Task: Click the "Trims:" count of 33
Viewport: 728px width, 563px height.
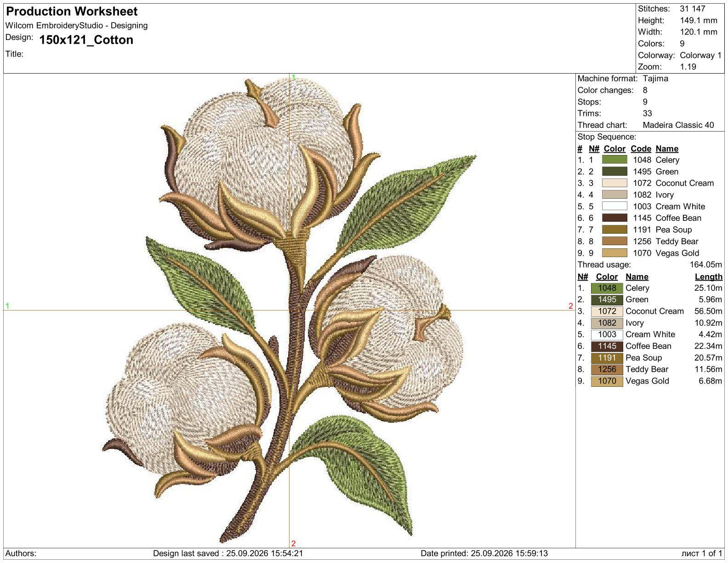Action: point(647,114)
